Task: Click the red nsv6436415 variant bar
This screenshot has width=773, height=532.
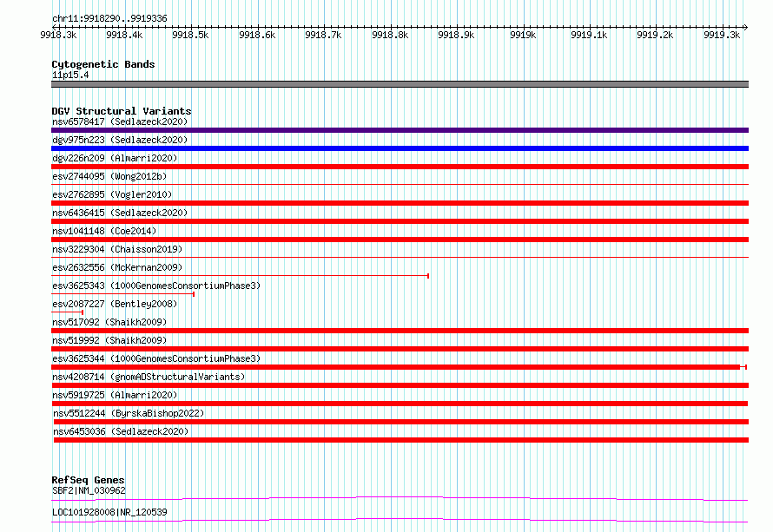Action: tap(400, 221)
